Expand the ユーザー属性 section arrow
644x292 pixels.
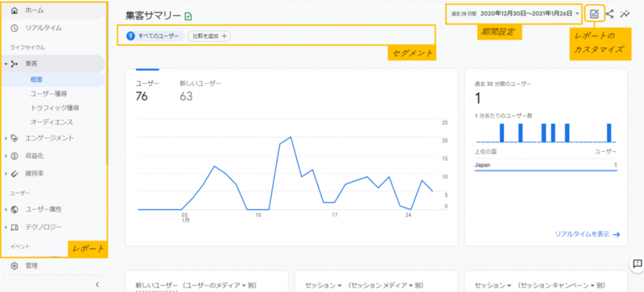tap(6, 209)
